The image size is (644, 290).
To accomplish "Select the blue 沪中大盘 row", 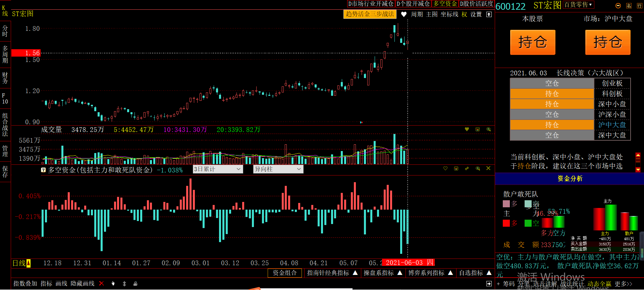I will [x=570, y=125].
